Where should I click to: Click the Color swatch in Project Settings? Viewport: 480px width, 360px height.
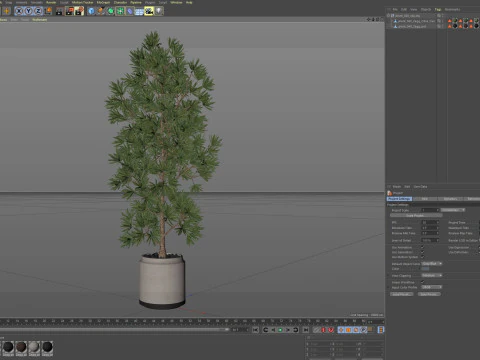(x=425, y=269)
